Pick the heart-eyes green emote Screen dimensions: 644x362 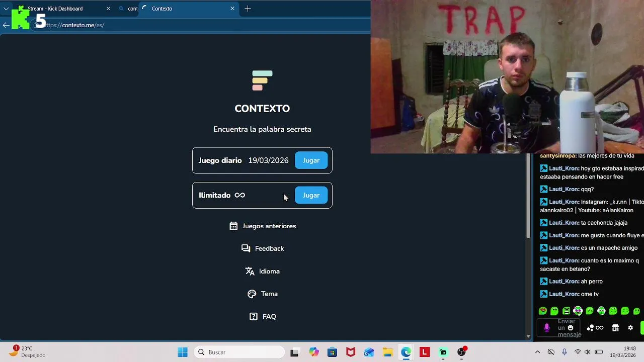[x=543, y=311]
